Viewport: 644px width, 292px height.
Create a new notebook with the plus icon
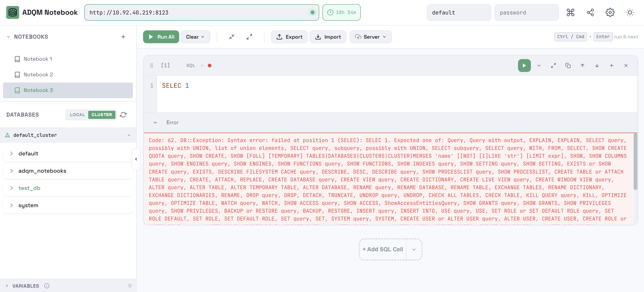(123, 37)
